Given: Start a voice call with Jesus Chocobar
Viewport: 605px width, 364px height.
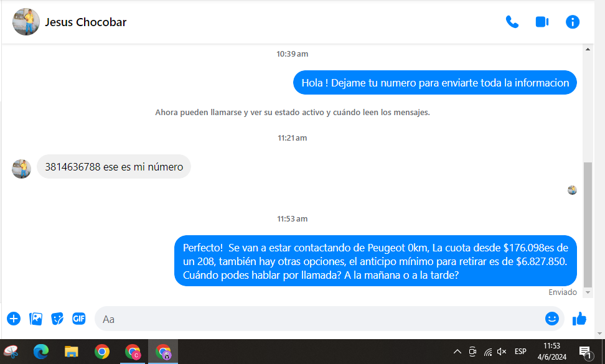Looking at the screenshot, I should (x=512, y=22).
